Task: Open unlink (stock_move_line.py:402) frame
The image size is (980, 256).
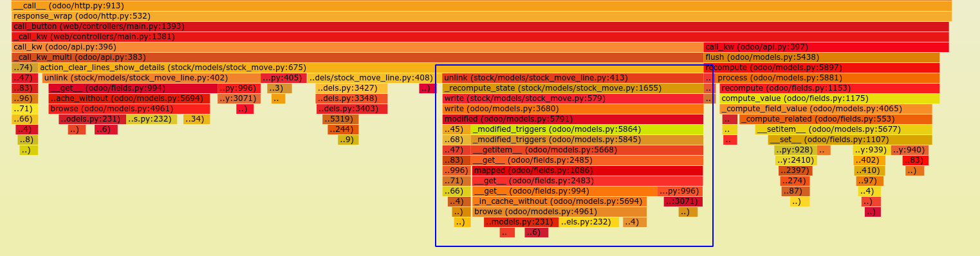Action: (151, 78)
